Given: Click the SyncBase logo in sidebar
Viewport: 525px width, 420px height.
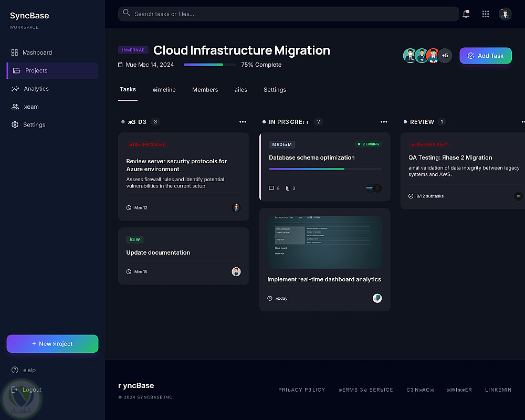Looking at the screenshot, I should 29,16.
